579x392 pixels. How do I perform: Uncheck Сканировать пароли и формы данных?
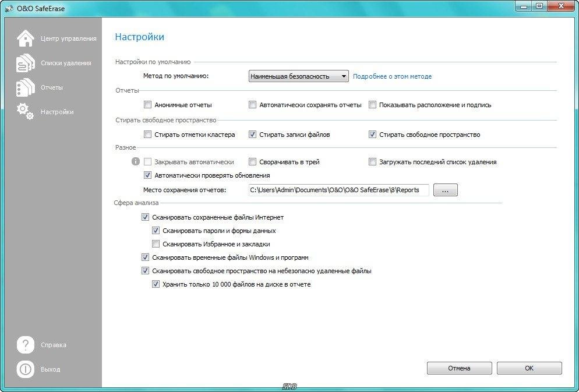156,231
